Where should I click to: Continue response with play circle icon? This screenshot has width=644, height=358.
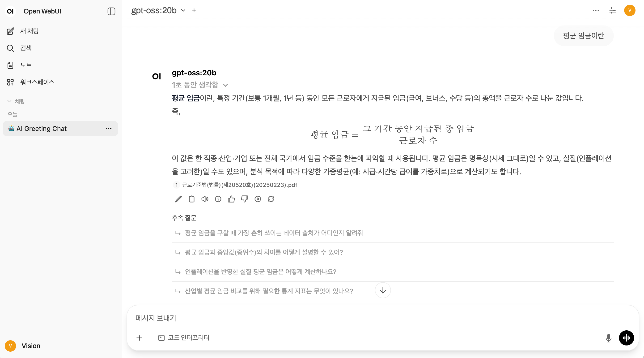[x=258, y=199]
